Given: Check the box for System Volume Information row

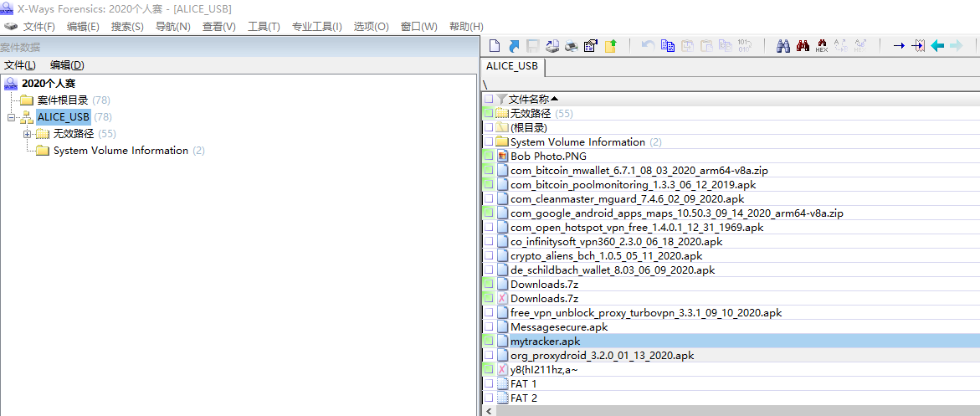Looking at the screenshot, I should 489,142.
